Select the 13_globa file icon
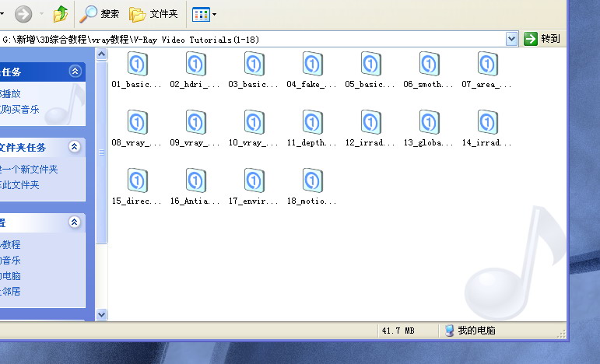600x364 pixels. pyautogui.click(x=429, y=122)
